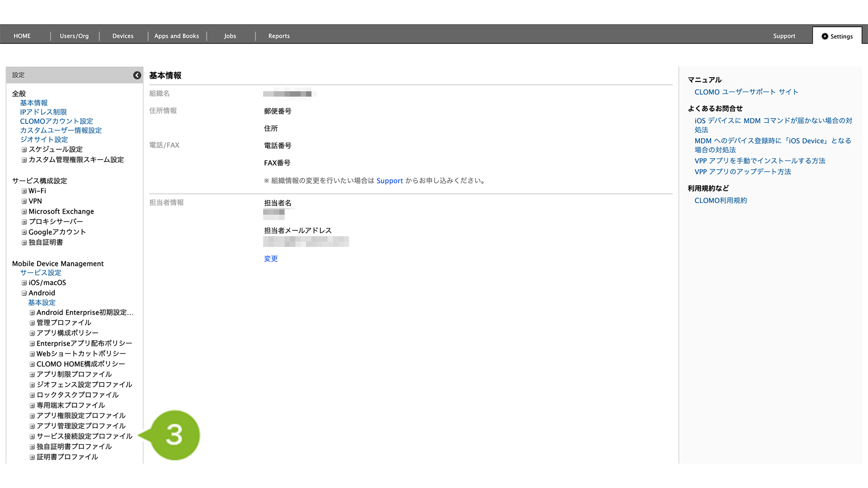Expand the Microsoft Exchange plus icon
This screenshot has height=488, width=868.
click(x=24, y=212)
